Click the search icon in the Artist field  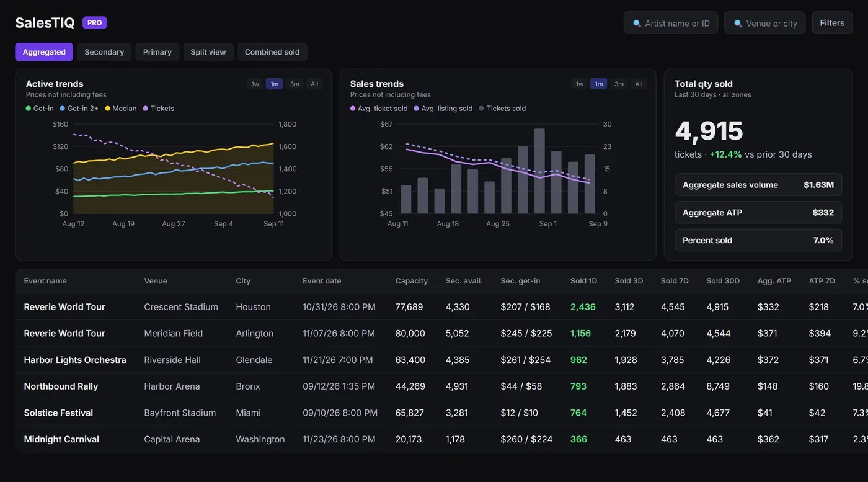coord(637,24)
